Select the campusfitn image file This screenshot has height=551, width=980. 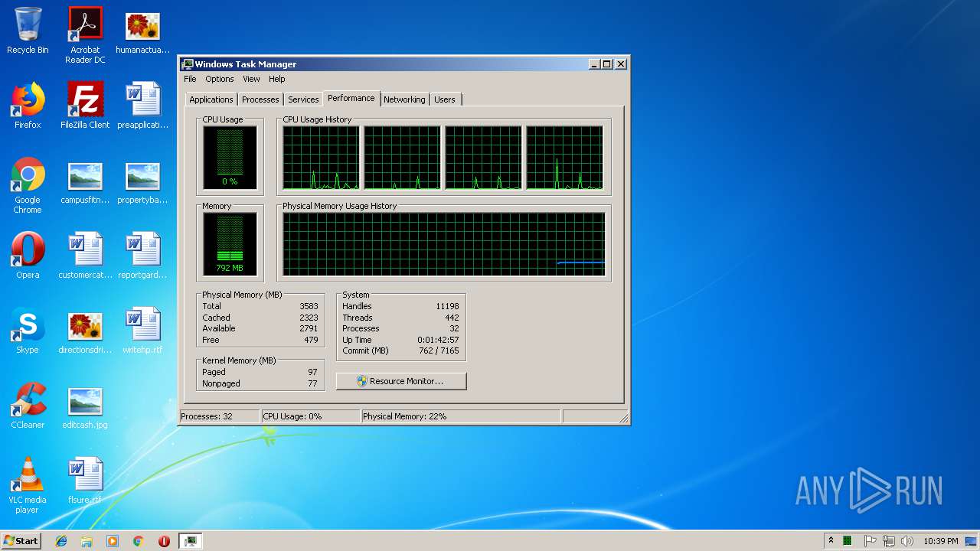85,182
